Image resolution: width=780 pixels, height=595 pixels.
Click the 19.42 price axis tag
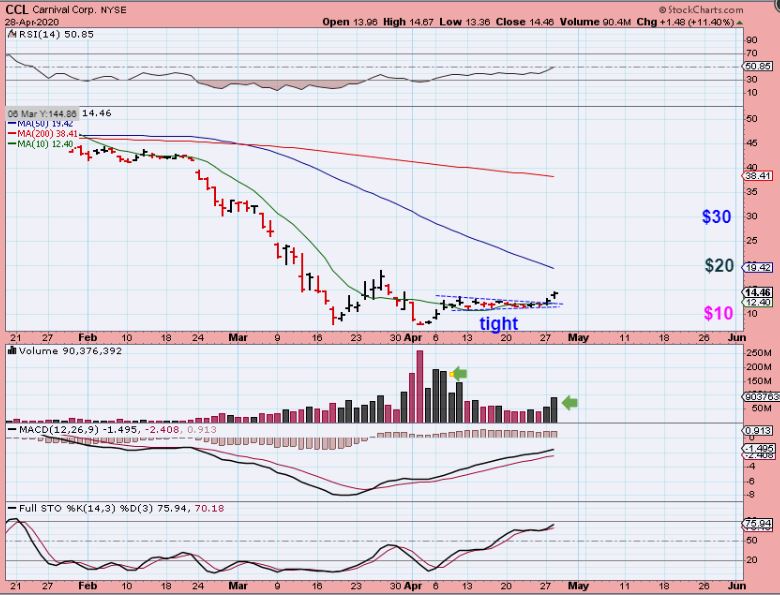(758, 268)
